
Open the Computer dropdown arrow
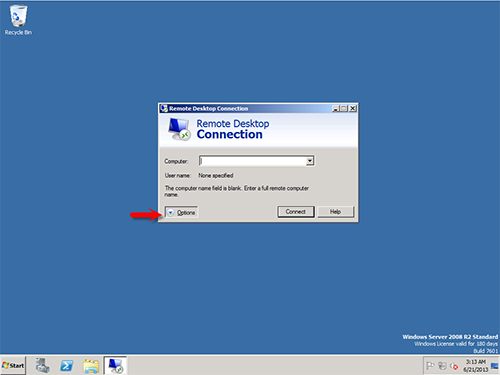pyautogui.click(x=310, y=161)
